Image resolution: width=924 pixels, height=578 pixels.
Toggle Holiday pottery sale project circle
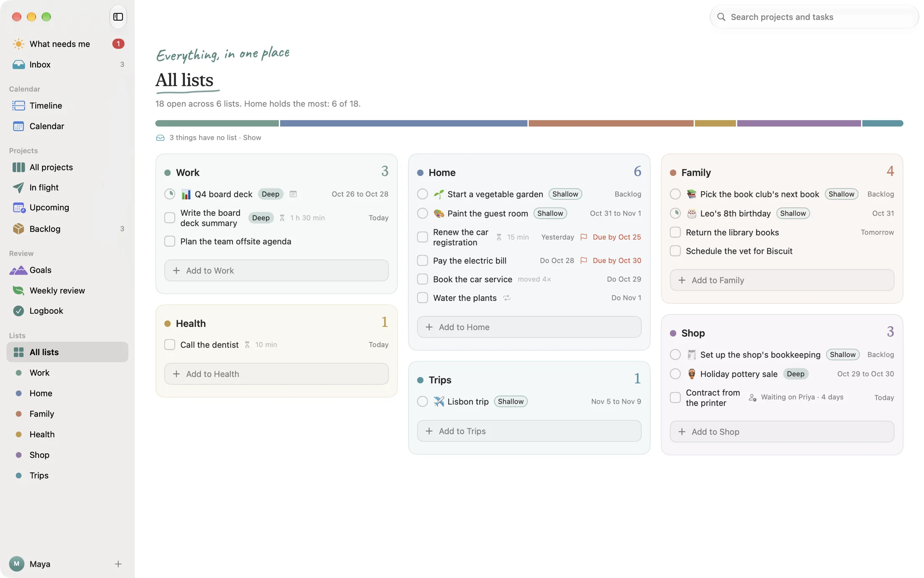click(x=675, y=374)
